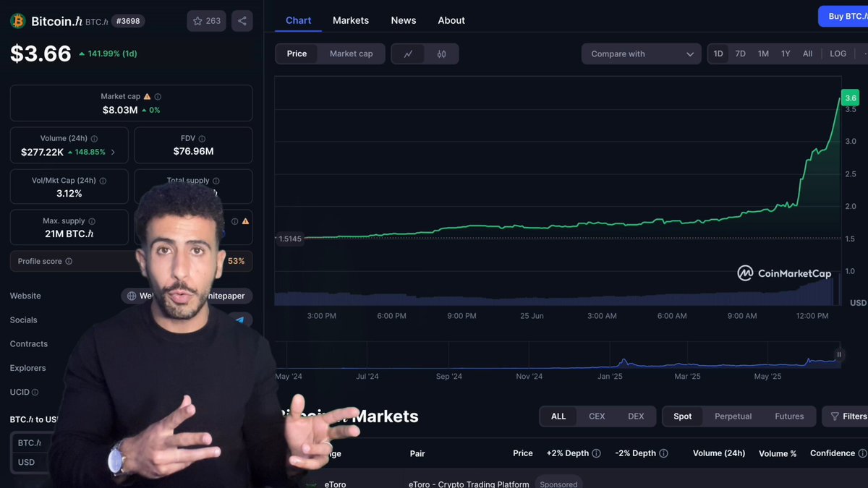Viewport: 868px width, 488px height.
Task: Select the Futures markets tab
Action: coord(789,416)
